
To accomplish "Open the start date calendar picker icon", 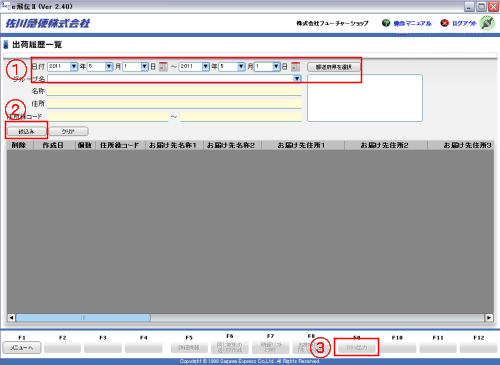I will coord(163,67).
